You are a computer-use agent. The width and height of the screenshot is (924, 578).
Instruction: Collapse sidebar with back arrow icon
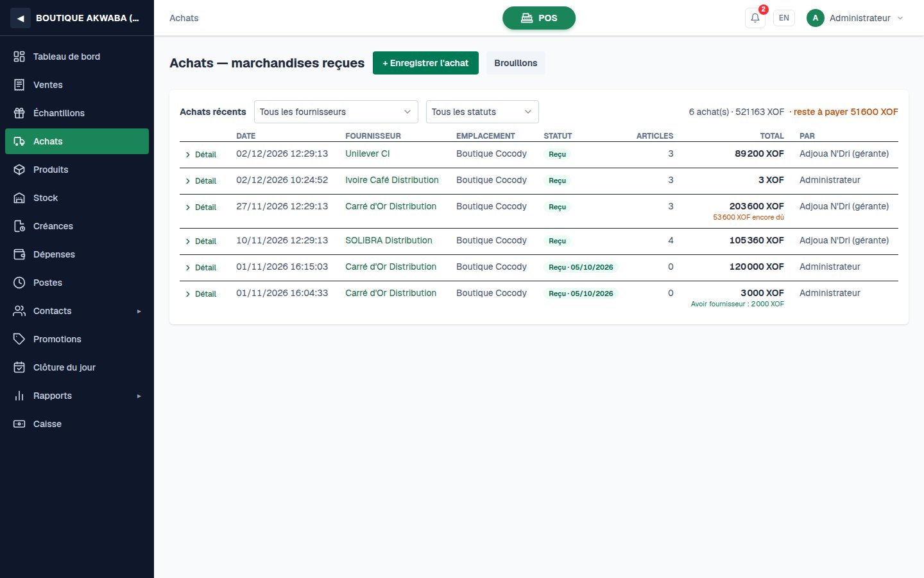pyautogui.click(x=21, y=18)
